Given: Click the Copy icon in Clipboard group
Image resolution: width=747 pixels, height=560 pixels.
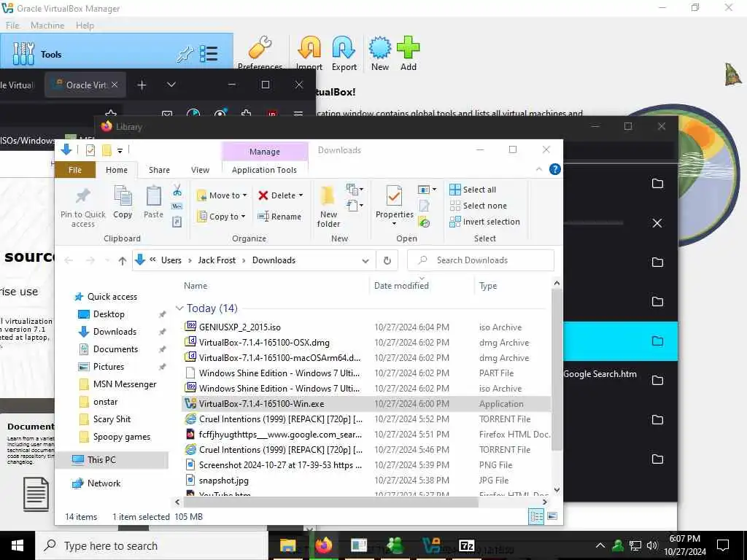Looking at the screenshot, I should point(123,195).
